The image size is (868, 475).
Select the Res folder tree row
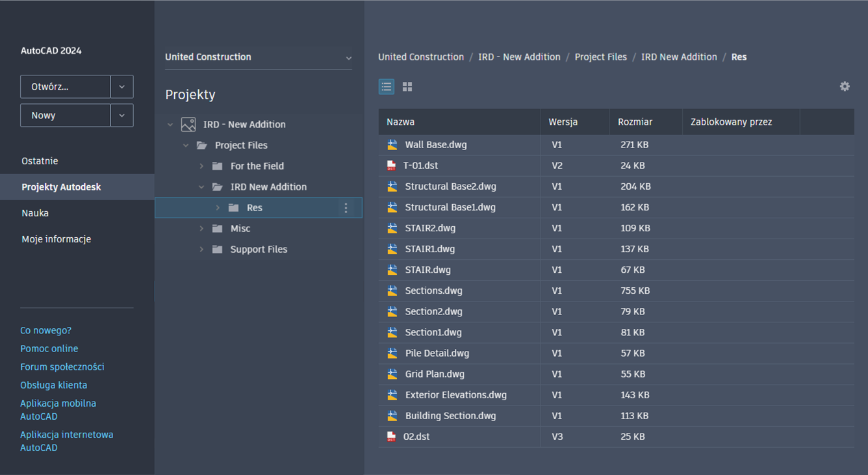(259, 208)
